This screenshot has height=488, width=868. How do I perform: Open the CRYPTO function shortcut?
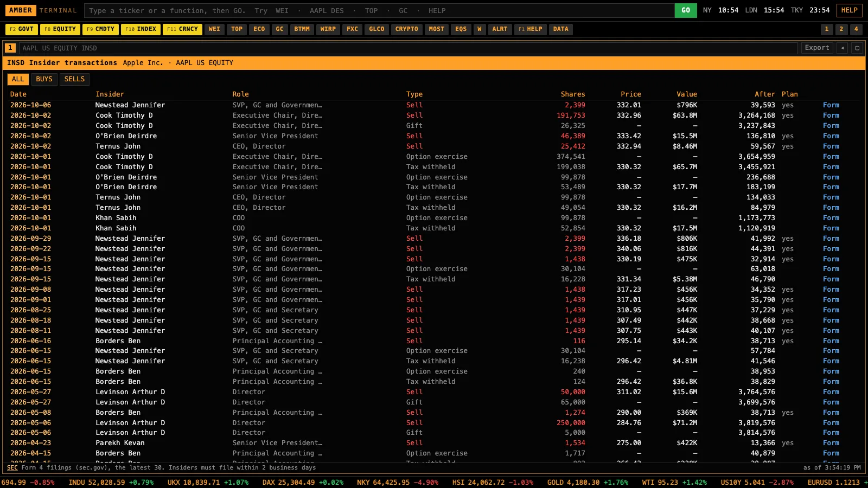[407, 29]
